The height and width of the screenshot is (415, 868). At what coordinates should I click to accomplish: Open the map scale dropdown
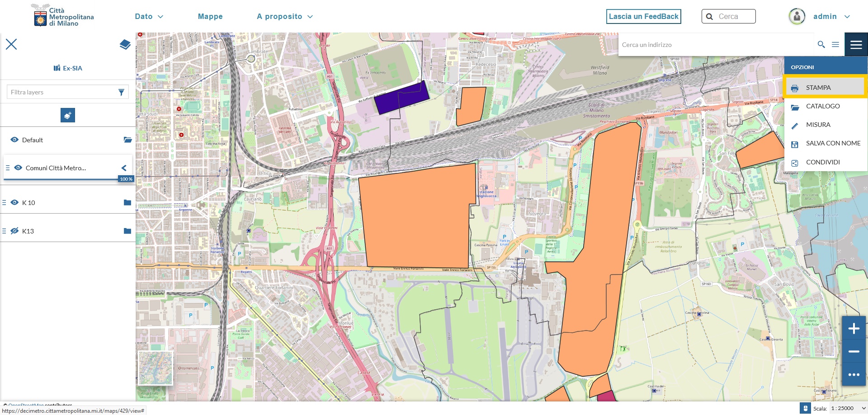coord(848,408)
